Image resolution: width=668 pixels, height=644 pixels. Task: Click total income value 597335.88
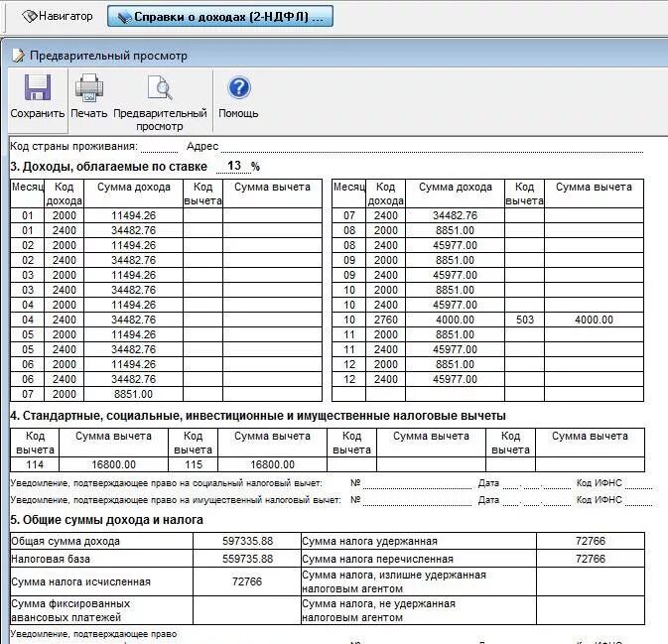247,541
